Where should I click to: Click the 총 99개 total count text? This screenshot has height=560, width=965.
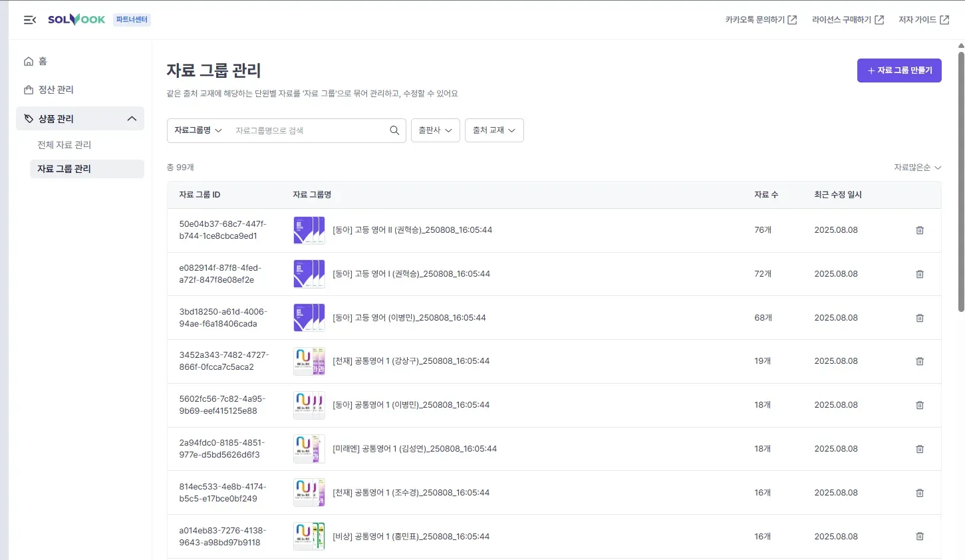click(180, 168)
